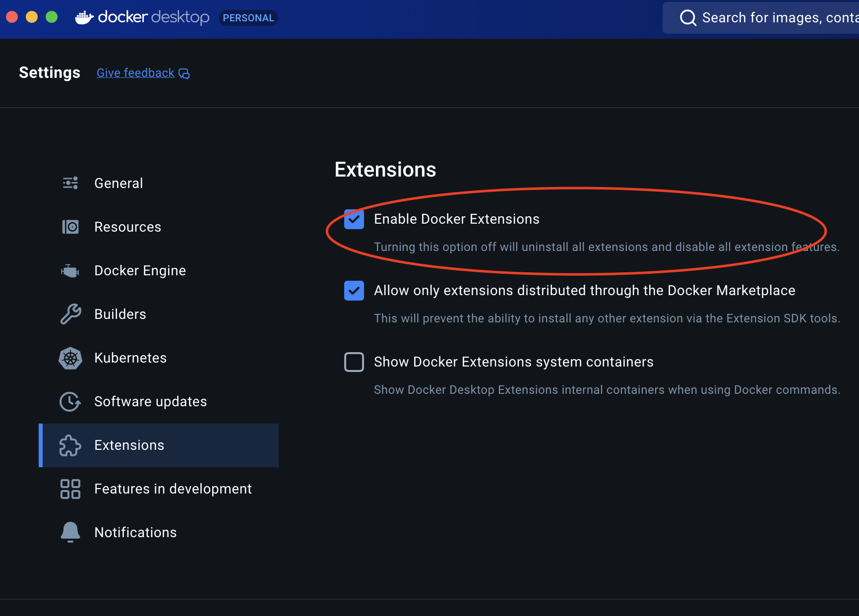Click the yellow minimize window button
859x616 pixels.
pyautogui.click(x=32, y=17)
